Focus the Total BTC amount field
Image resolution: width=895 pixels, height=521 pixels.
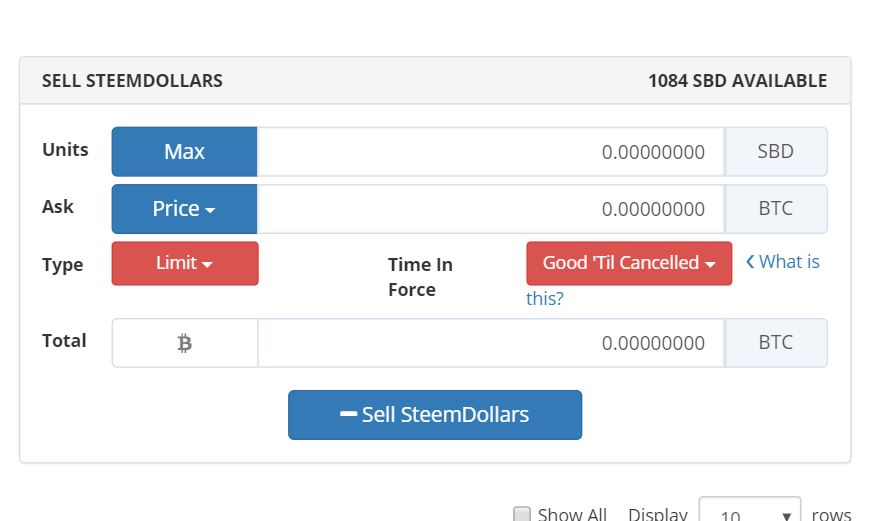tap(490, 343)
